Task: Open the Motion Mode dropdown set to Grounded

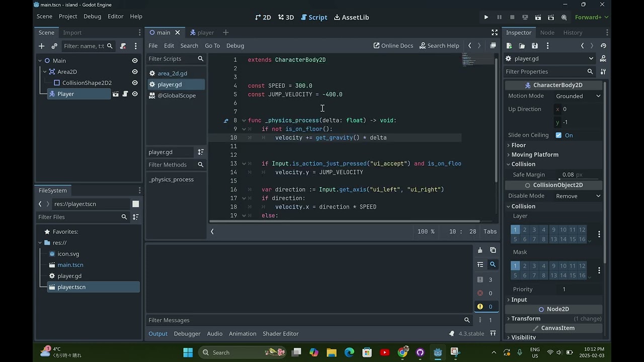Action: 578,96
